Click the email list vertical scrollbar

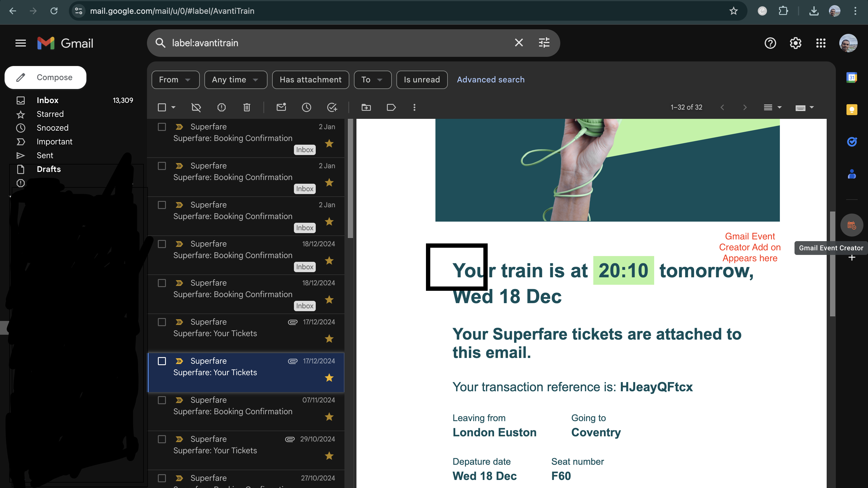click(x=350, y=179)
